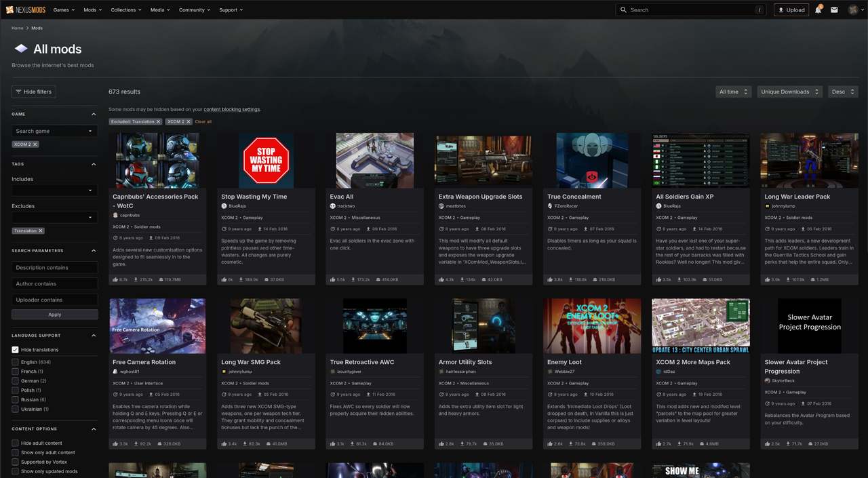Open the Mods menu
Image resolution: width=868 pixels, height=478 pixels.
click(x=92, y=10)
